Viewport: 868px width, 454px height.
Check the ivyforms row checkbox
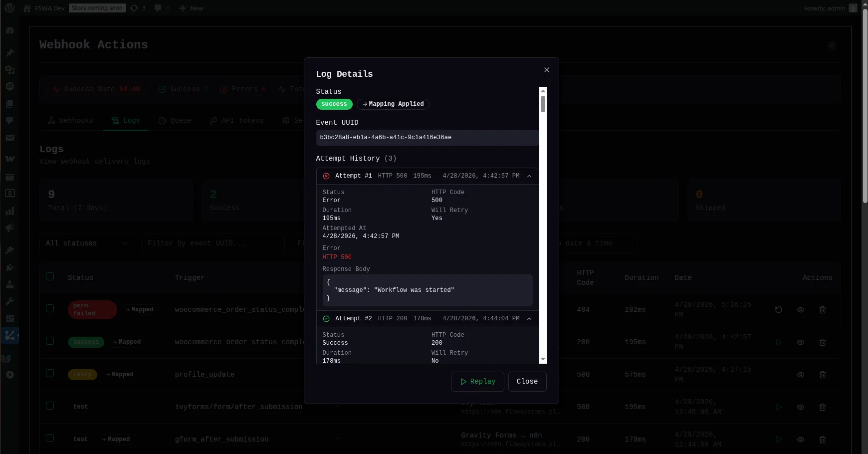click(50, 406)
